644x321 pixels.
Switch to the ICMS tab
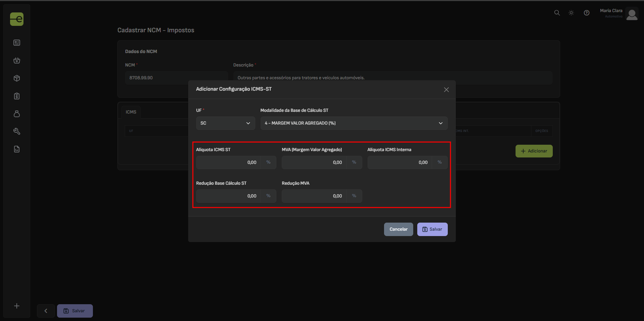[131, 112]
